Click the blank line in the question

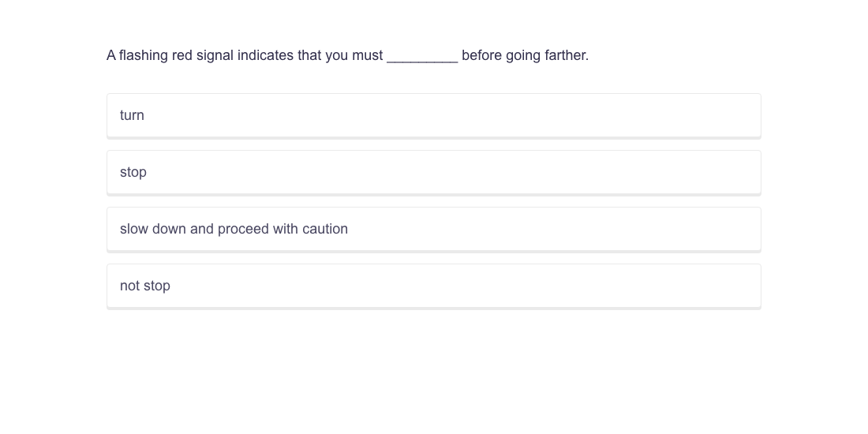pyautogui.click(x=422, y=56)
